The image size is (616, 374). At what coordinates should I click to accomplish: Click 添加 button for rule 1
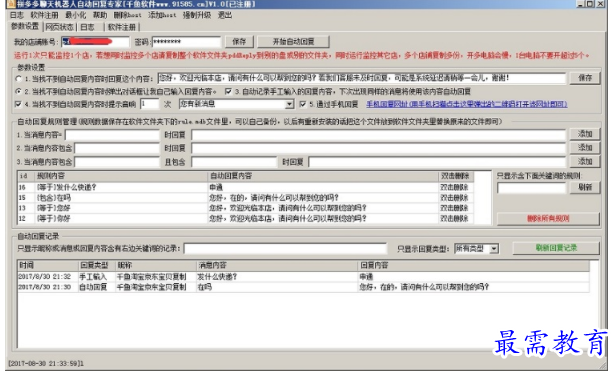[x=585, y=134]
